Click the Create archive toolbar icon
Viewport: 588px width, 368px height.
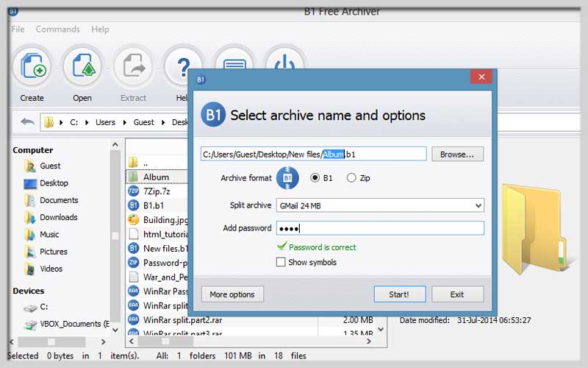pyautogui.click(x=32, y=68)
